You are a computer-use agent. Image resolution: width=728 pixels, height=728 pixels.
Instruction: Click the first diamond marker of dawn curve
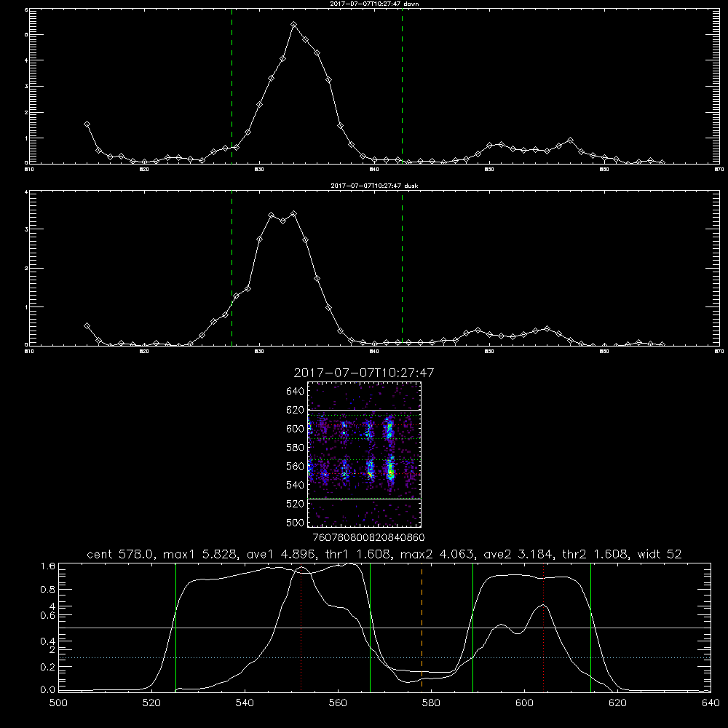point(87,124)
